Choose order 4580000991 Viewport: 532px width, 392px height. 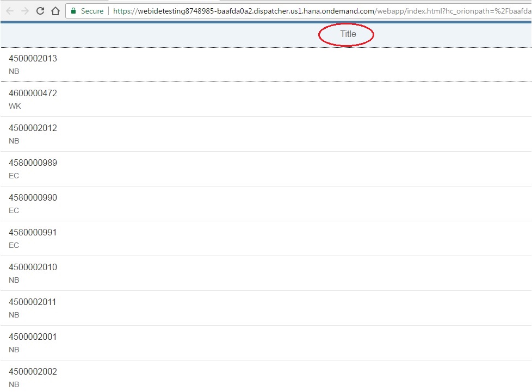click(266, 239)
